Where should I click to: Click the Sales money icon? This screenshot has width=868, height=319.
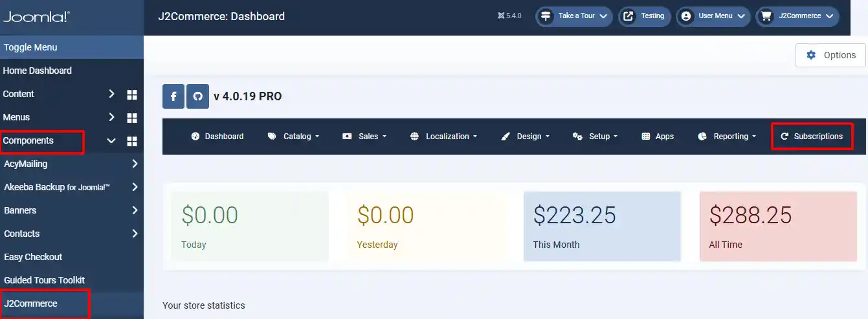coord(348,137)
